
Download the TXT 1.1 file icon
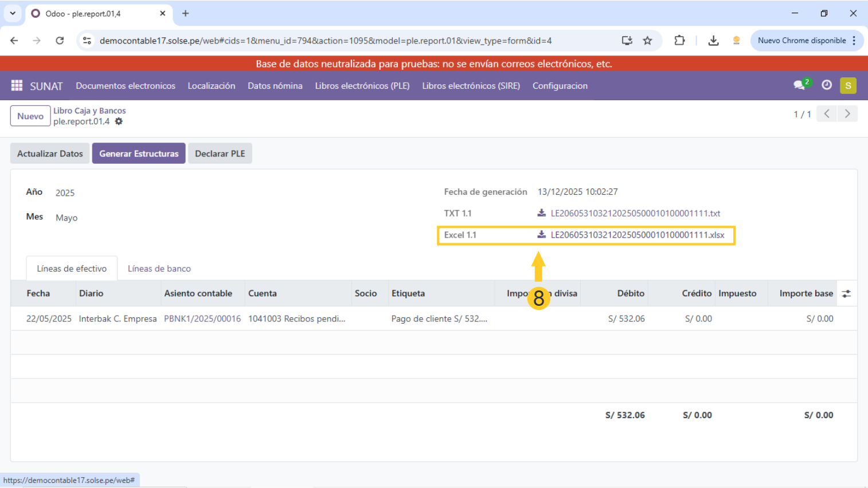click(x=541, y=213)
